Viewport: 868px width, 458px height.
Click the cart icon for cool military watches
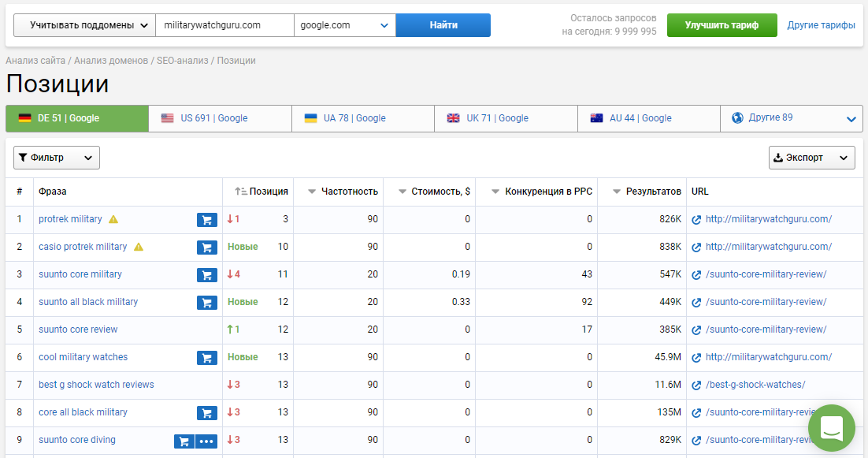click(x=207, y=358)
